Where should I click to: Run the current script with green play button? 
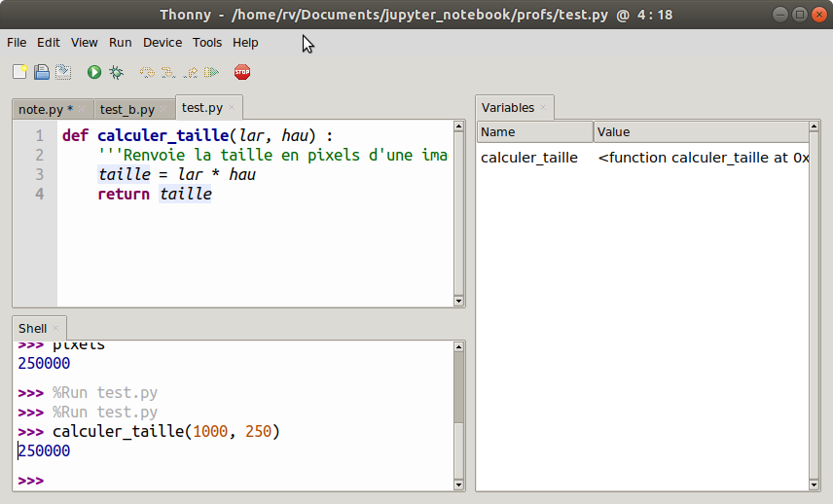click(94, 72)
